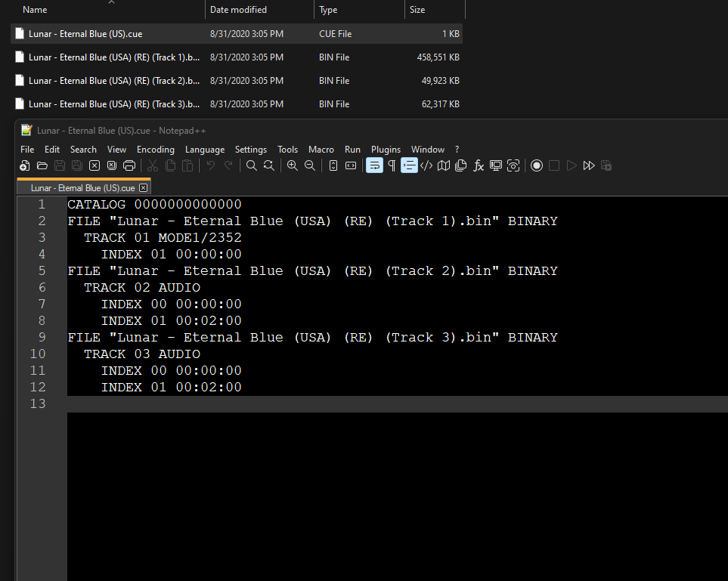Open the Macro menu
The height and width of the screenshot is (581, 728).
click(x=321, y=150)
